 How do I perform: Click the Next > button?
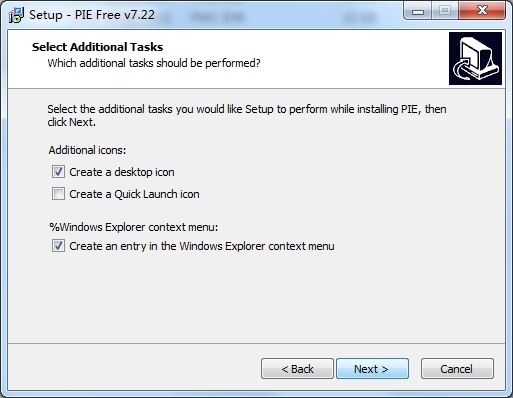(x=372, y=369)
